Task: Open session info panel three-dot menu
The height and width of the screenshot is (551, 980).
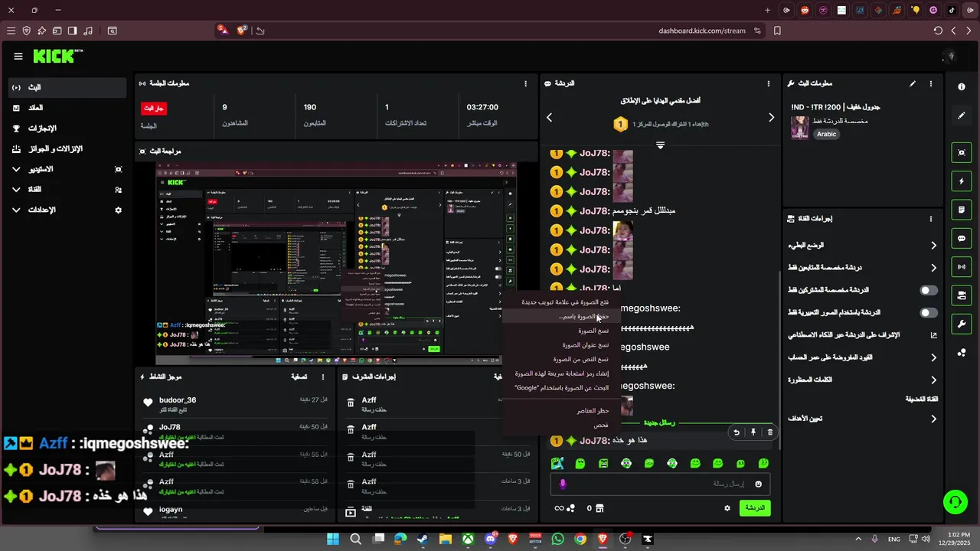Action: point(525,83)
